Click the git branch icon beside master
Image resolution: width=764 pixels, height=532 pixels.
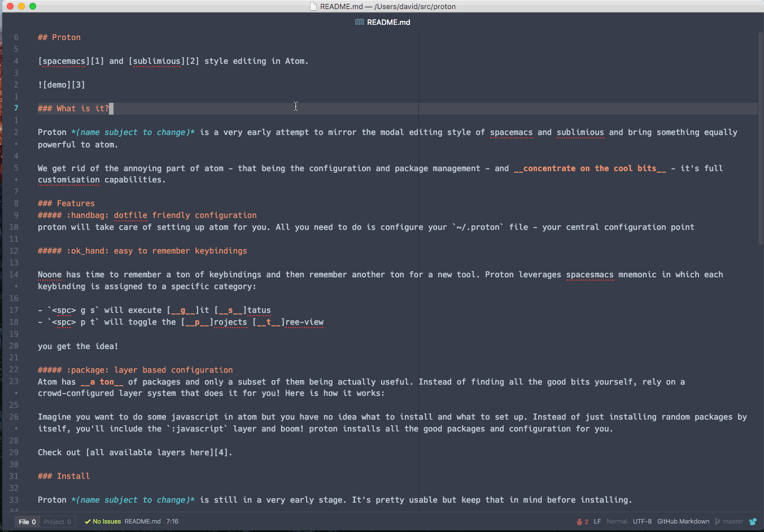tap(717, 521)
